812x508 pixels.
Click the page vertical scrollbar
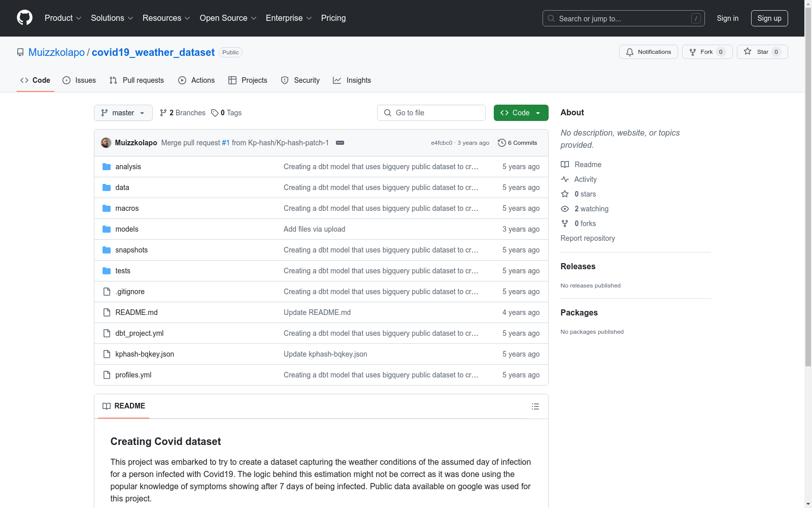point(808,188)
